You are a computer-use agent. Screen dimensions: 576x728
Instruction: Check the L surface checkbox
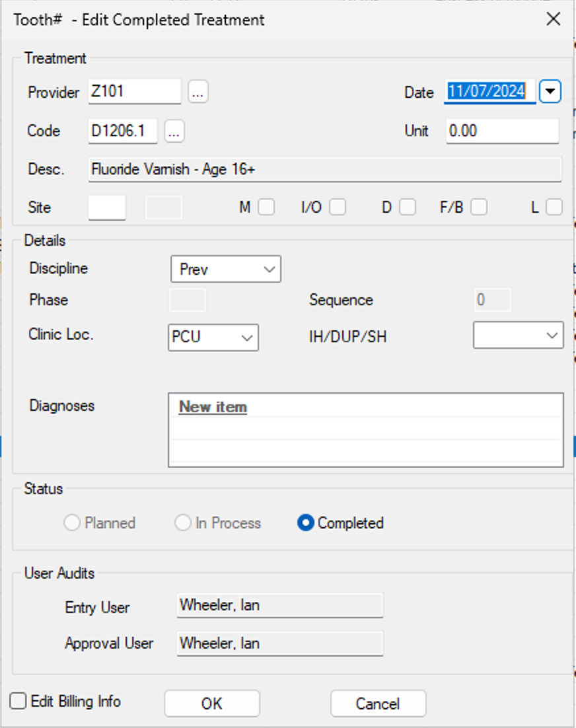tap(554, 207)
